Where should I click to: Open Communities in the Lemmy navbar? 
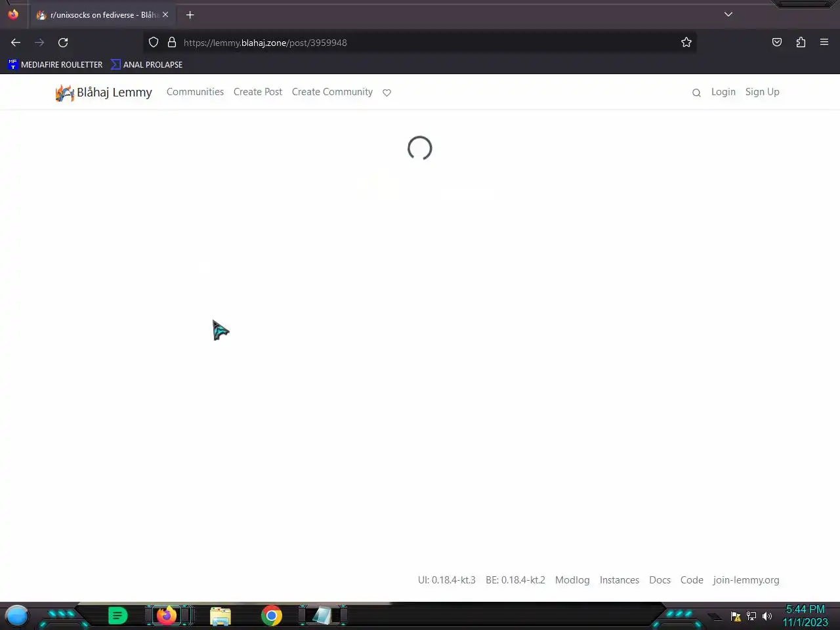195,92
